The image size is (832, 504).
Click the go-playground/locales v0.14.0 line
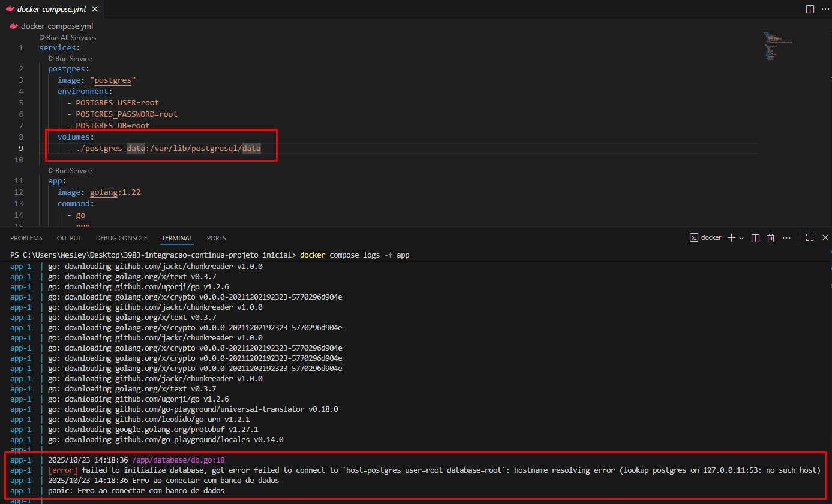click(166, 439)
